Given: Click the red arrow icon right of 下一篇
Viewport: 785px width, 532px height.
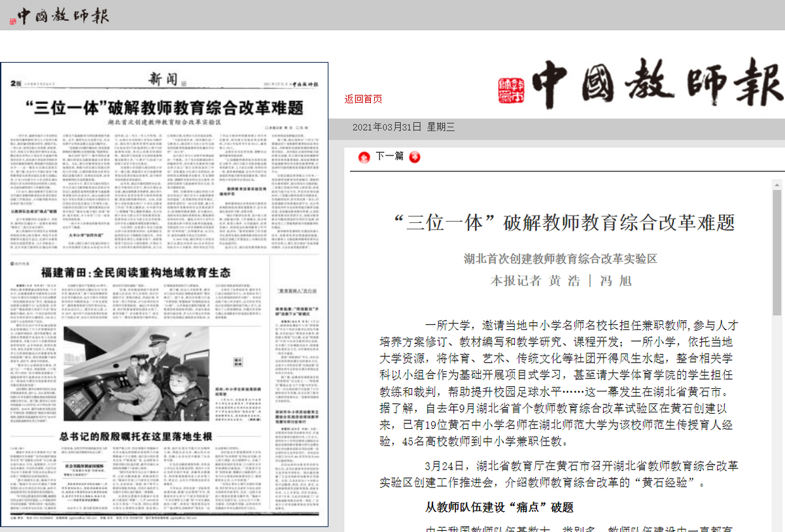Looking at the screenshot, I should [415, 157].
